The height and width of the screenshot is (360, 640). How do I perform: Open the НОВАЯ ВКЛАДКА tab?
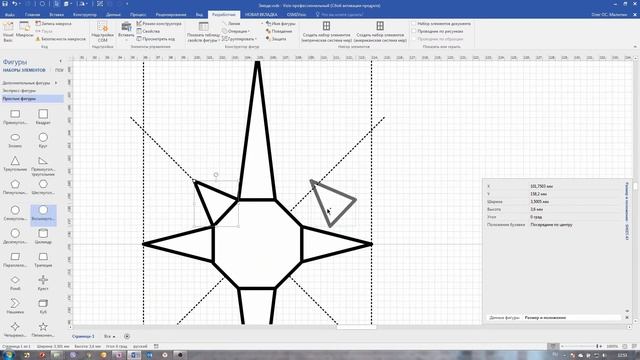261,15
